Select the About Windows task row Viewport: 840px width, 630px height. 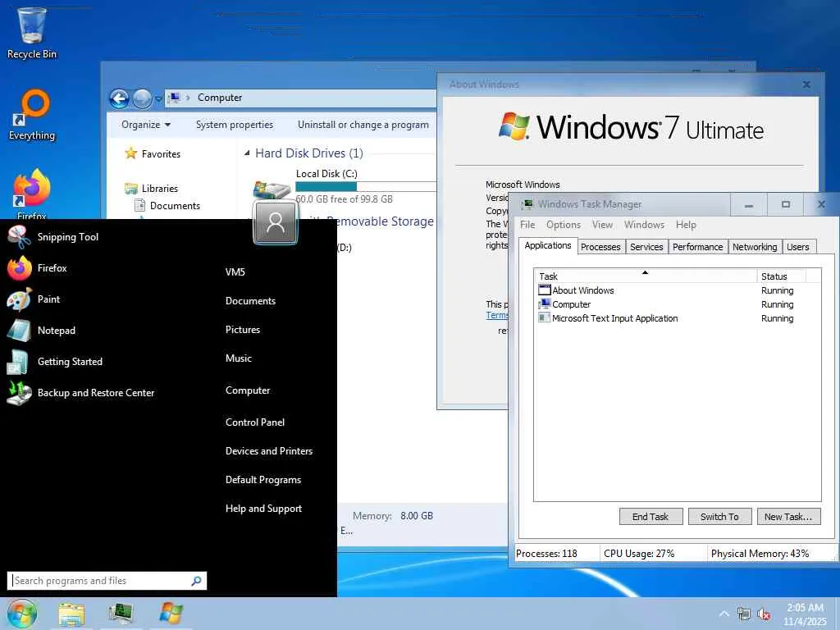click(677, 290)
